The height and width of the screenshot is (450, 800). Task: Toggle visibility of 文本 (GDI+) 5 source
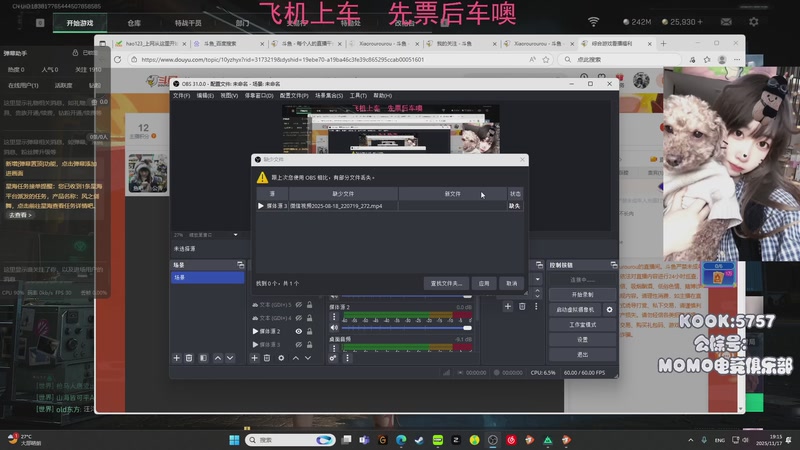298,305
